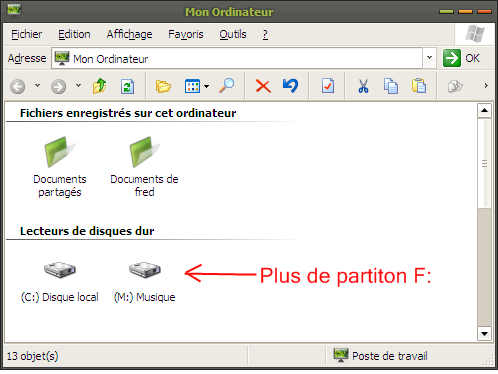498x374 pixels.
Task: Click the Forward navigation arrow
Action: (x=58, y=87)
